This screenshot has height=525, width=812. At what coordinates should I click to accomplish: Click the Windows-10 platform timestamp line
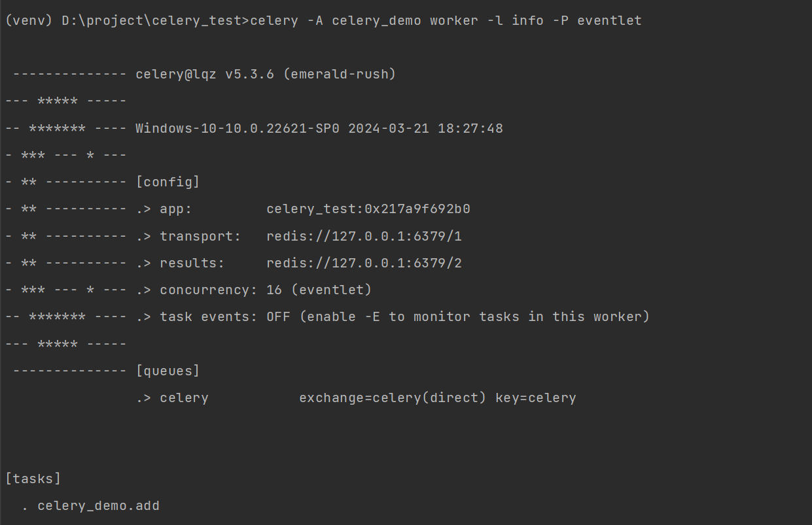pos(319,128)
